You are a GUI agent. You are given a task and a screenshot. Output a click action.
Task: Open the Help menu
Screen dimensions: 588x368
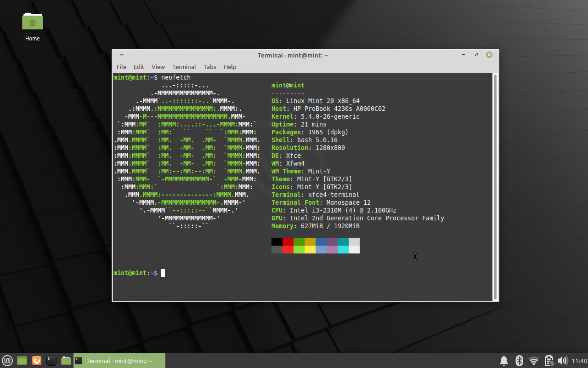point(230,67)
